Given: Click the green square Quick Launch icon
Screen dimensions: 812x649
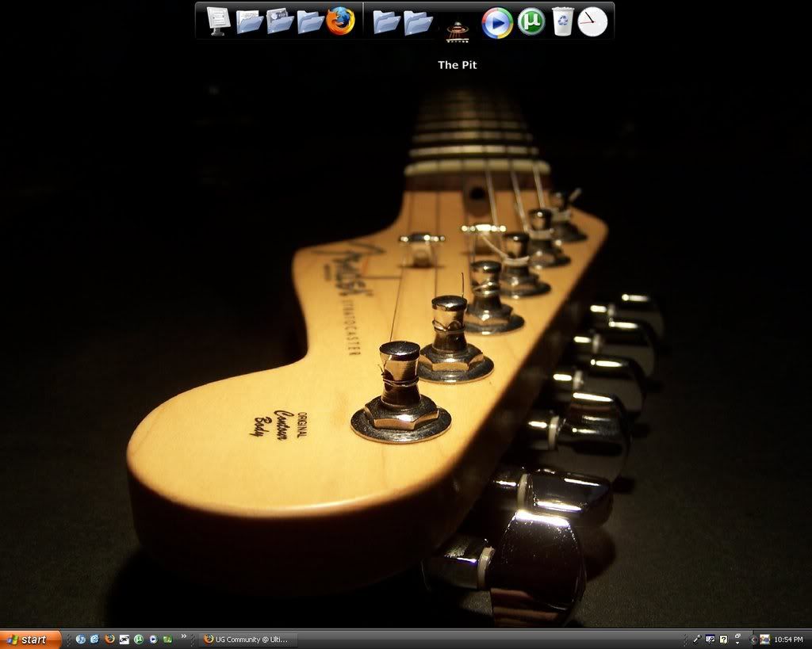Looking at the screenshot, I should pyautogui.click(x=168, y=639).
